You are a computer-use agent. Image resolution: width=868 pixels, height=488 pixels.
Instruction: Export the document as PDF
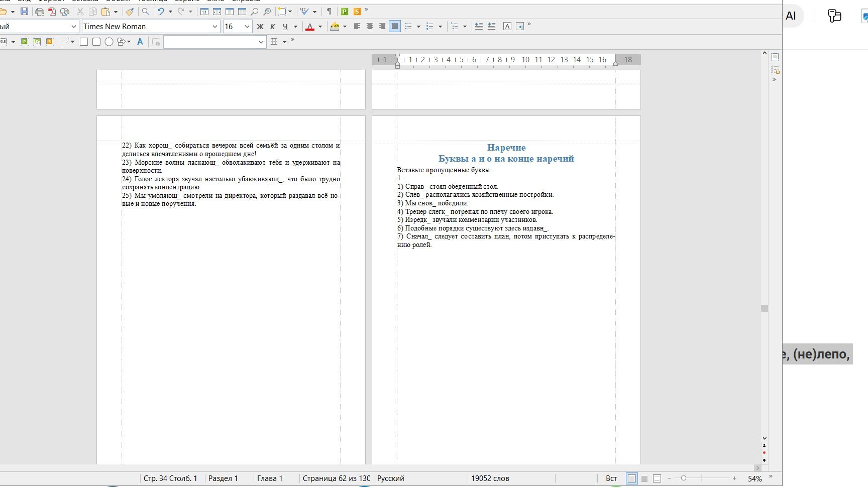tap(52, 12)
